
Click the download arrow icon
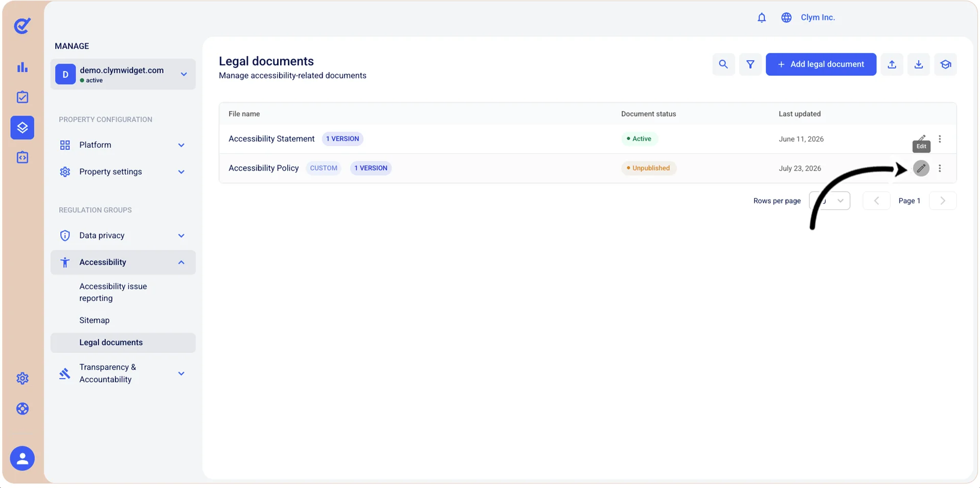pos(919,64)
